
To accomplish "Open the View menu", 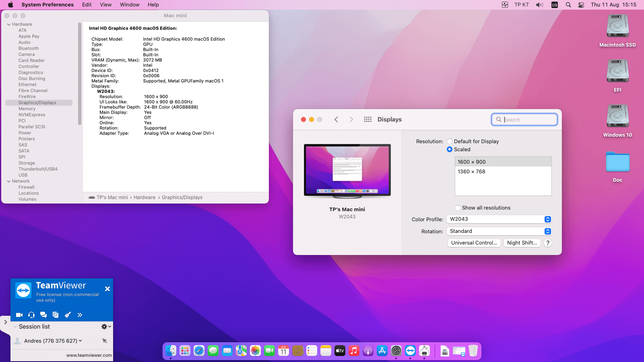I will point(105,5).
